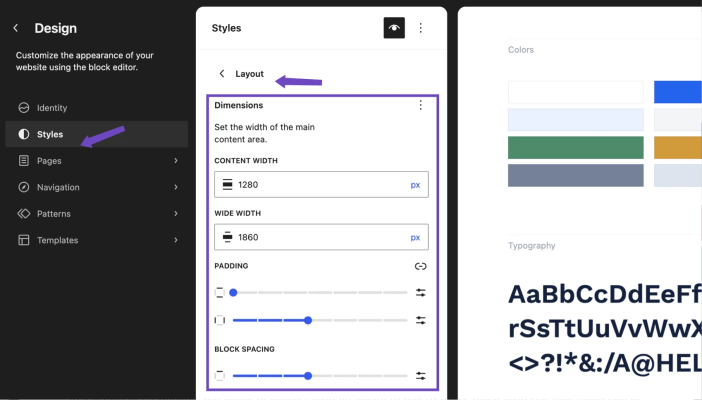
Task: Open the Patterns menu item
Action: tap(96, 214)
